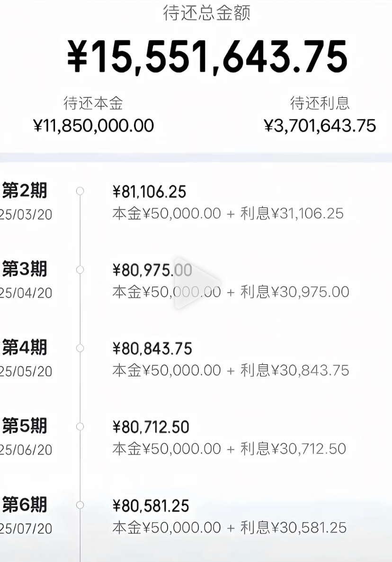Select the 第2期 period label
The image size is (392, 562).
click(25, 191)
